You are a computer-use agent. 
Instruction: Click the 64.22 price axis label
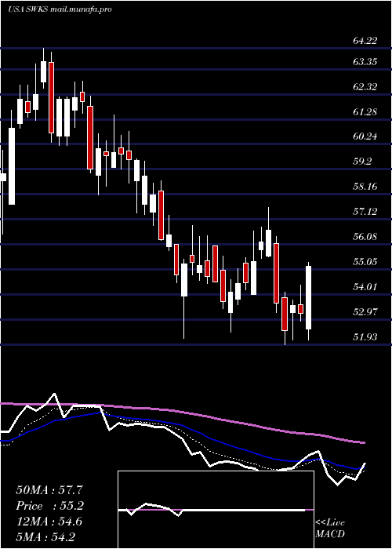(x=365, y=41)
